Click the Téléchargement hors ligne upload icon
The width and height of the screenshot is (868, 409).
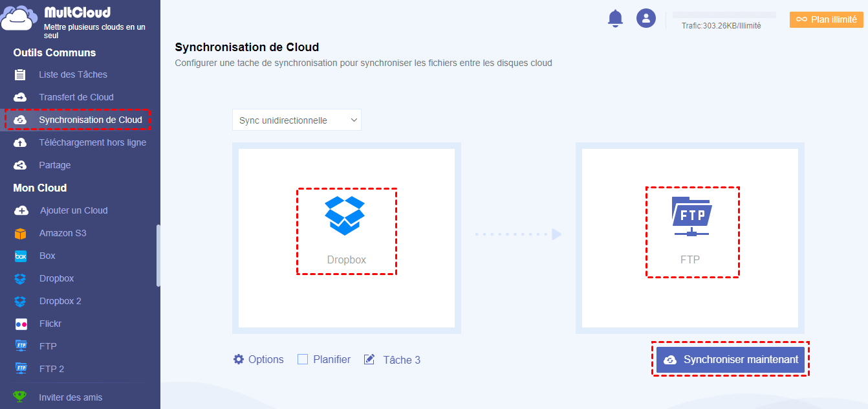[x=21, y=142]
